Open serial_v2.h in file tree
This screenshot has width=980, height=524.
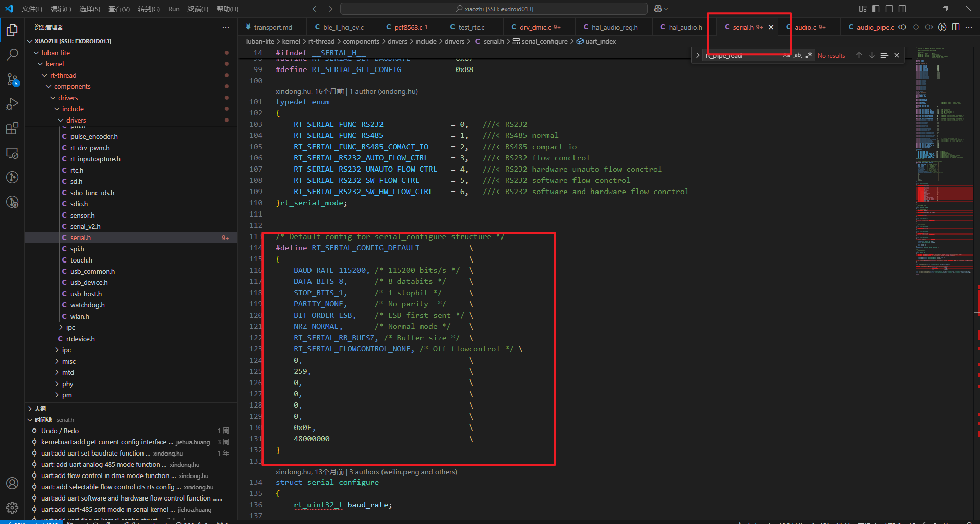point(85,226)
